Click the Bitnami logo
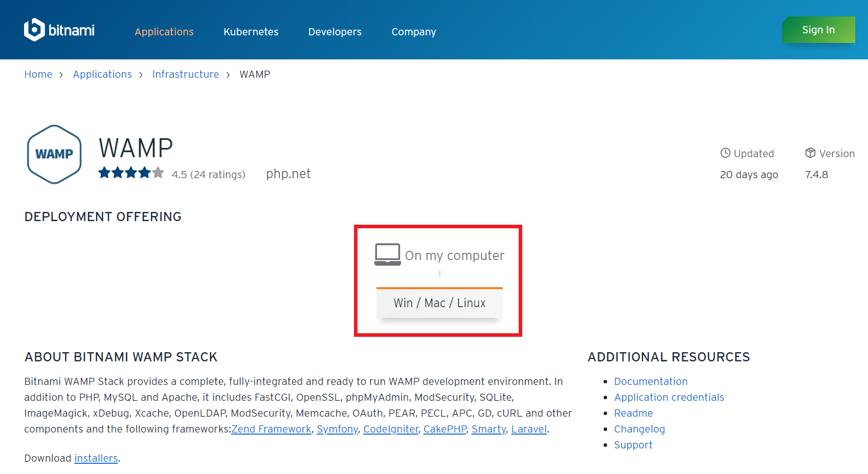Viewport: 868px width, 474px height. click(59, 30)
